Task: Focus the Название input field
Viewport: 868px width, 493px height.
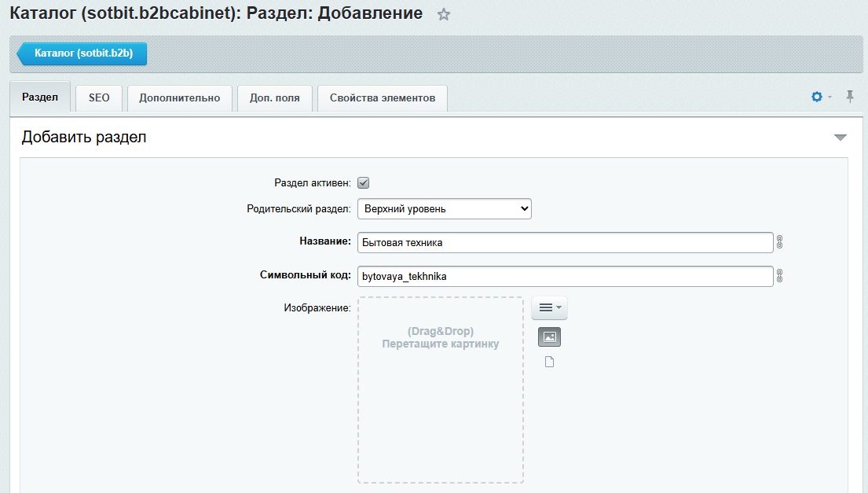Action: point(566,243)
